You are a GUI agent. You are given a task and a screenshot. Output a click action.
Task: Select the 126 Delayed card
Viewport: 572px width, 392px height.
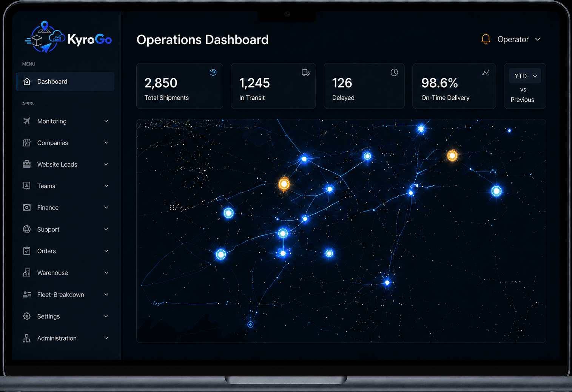(x=364, y=86)
